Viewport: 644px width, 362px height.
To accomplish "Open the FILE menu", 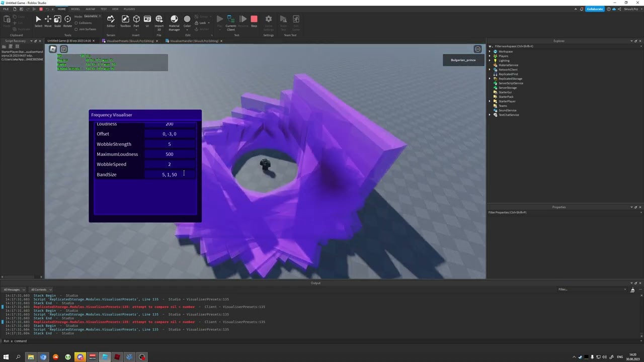I will (x=6, y=9).
